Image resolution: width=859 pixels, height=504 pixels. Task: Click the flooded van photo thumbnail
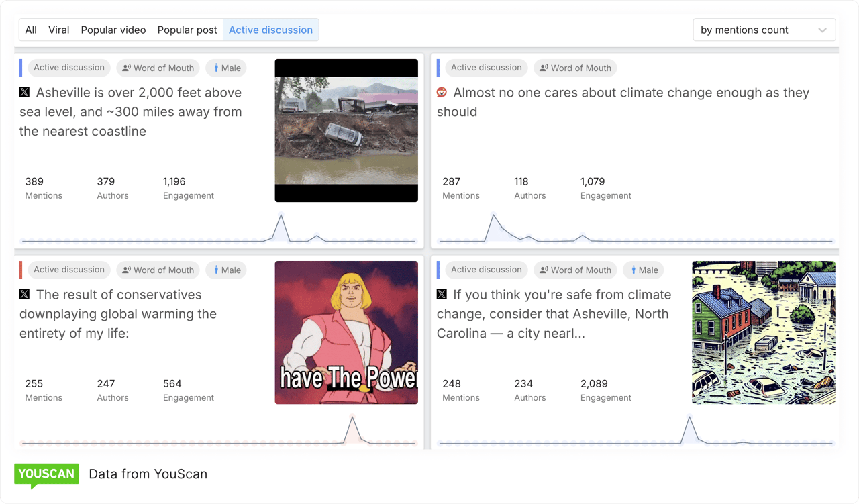coord(346,130)
